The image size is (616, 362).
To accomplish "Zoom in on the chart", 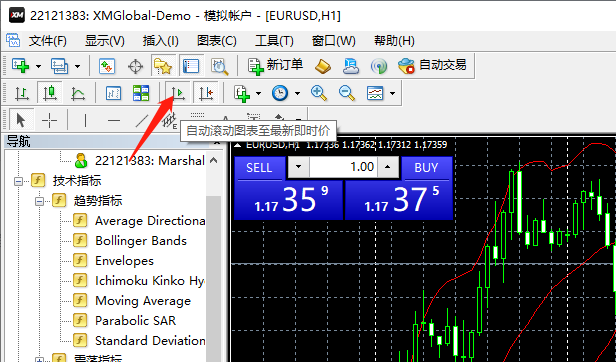I will pyautogui.click(x=319, y=94).
